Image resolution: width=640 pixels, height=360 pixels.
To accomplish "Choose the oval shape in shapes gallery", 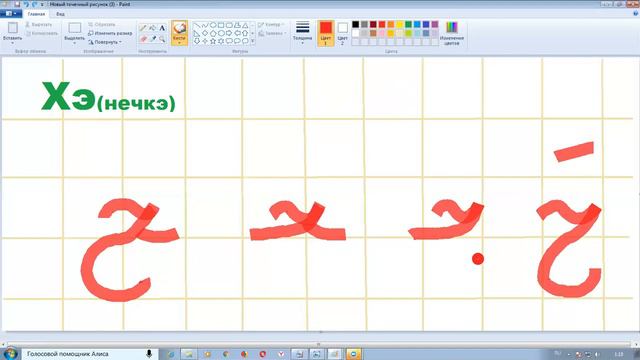I will [213, 25].
